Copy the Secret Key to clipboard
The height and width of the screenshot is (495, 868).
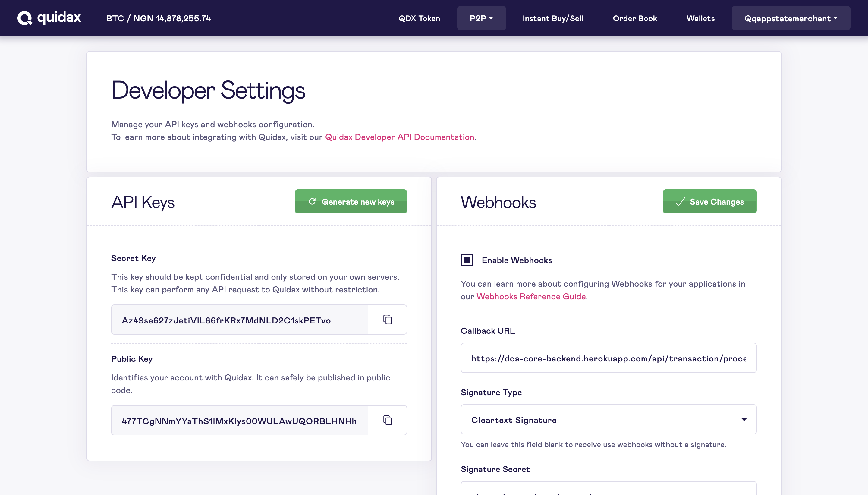click(x=388, y=320)
